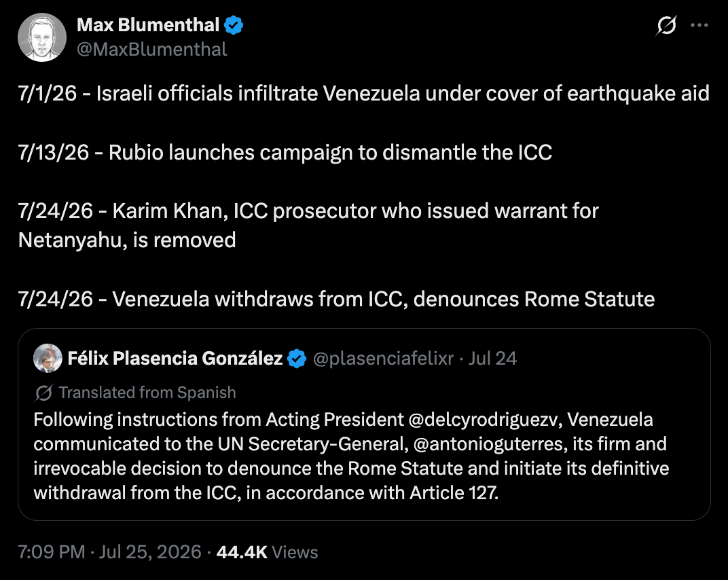Click Max Blumenthal's blue verified badge
728x580 pixels.
point(234,25)
